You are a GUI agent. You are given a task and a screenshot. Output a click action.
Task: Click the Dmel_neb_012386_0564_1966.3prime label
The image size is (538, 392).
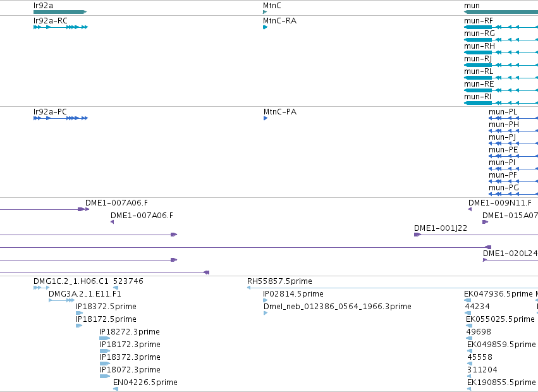[338, 307]
